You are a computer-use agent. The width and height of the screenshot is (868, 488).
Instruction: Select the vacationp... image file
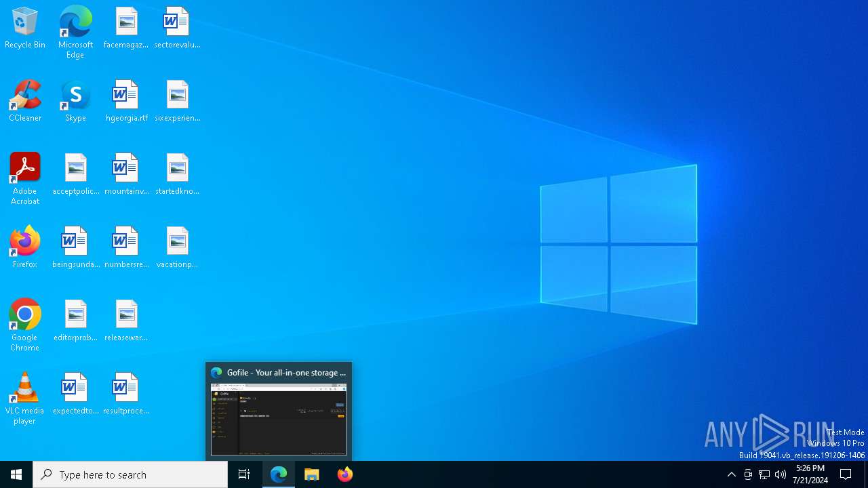point(177,248)
